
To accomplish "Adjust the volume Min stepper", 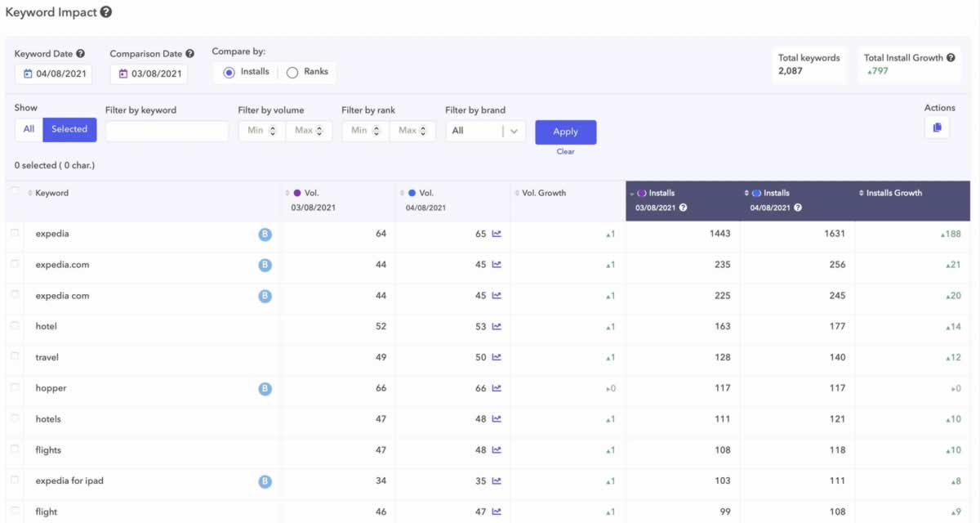I will pyautogui.click(x=273, y=131).
